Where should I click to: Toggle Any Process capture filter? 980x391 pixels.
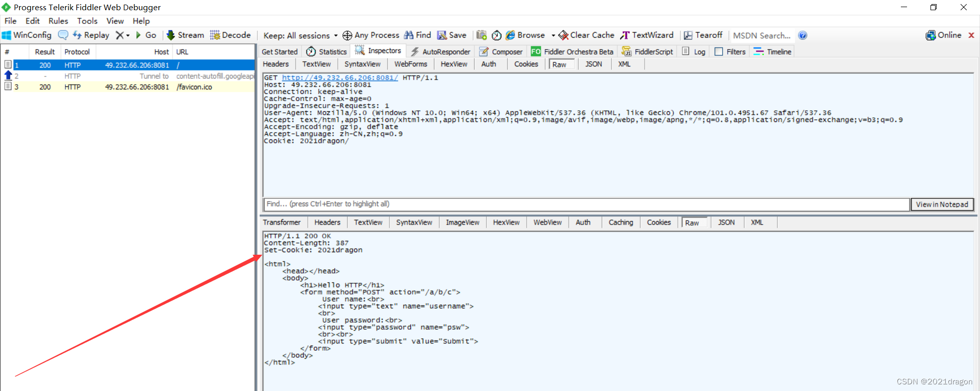tap(371, 35)
